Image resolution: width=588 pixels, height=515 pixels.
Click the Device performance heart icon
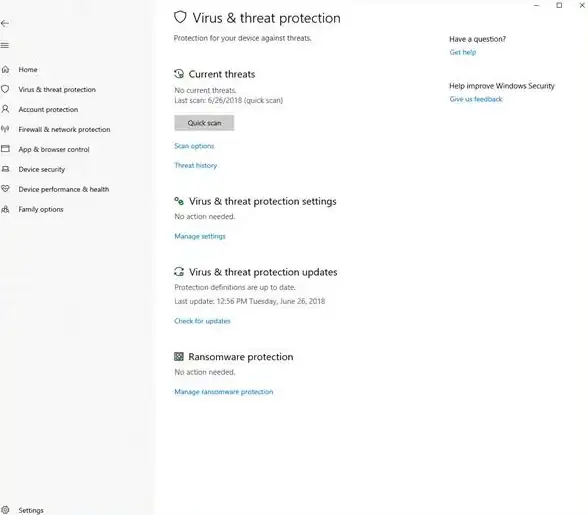point(5,189)
